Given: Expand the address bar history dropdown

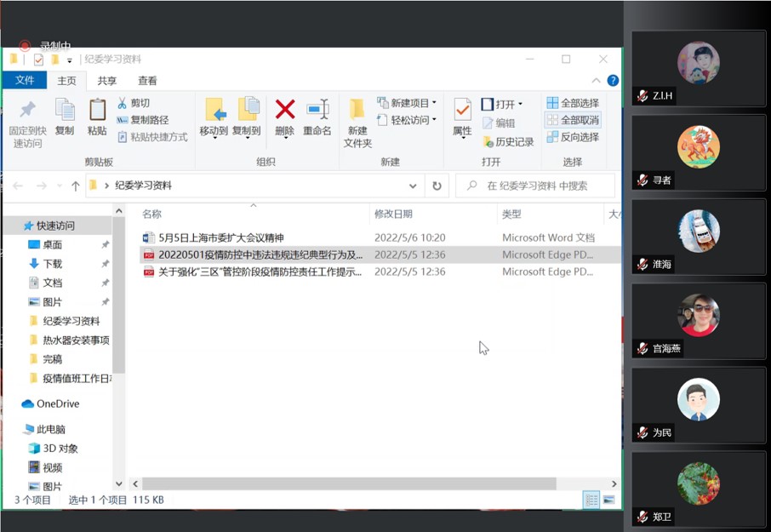Looking at the screenshot, I should point(413,186).
